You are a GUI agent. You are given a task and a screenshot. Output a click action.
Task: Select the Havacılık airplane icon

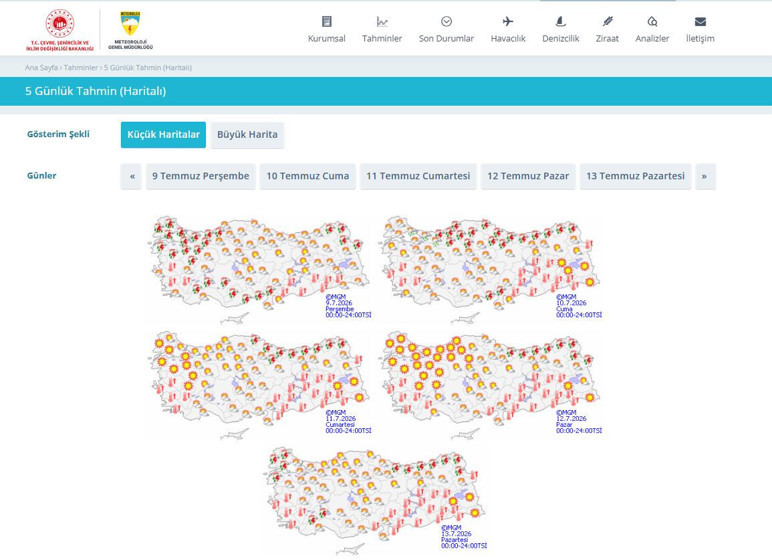click(x=508, y=22)
